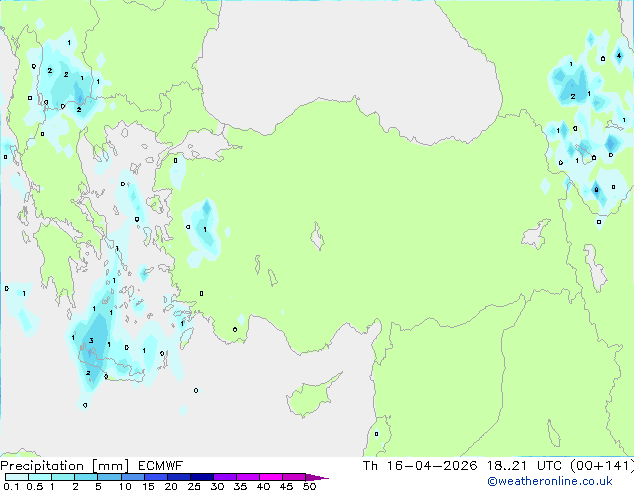Pick the 40–45 mm magenta legend swatch
The image size is (634, 490).
(x=271, y=477)
